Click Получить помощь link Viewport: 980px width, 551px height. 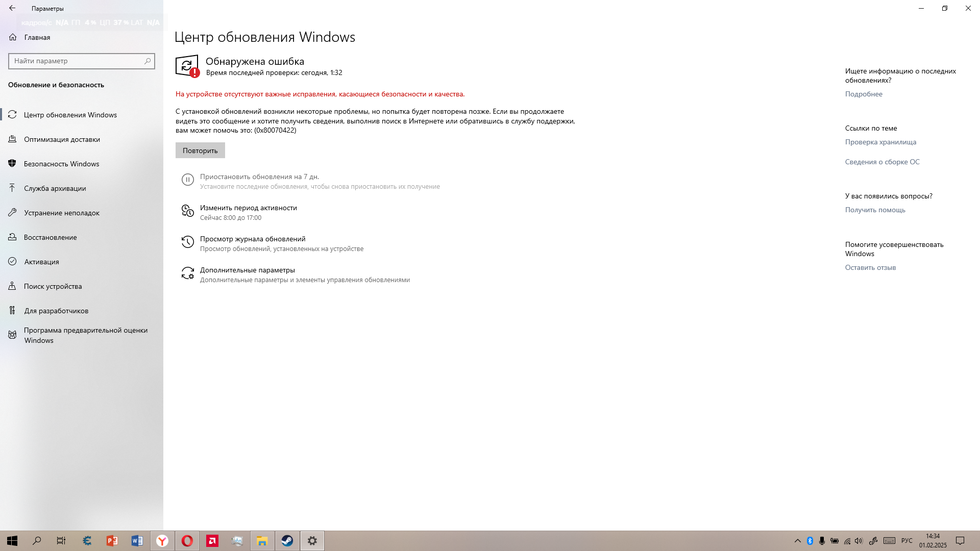[x=875, y=210]
